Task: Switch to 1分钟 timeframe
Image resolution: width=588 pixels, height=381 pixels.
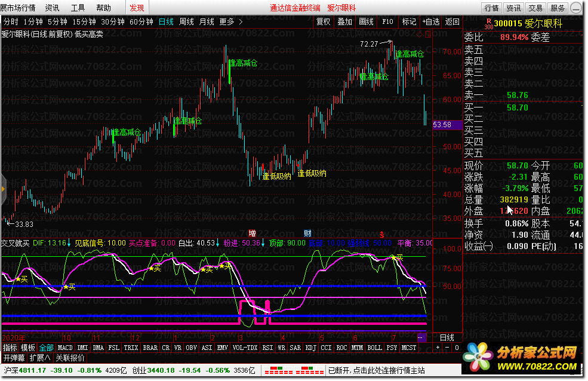Action: click(33, 21)
